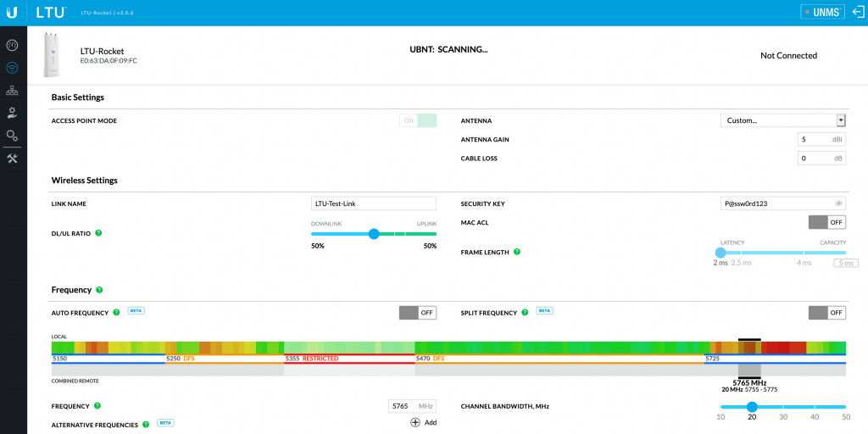
Task: Click the plus icon to add alternative frequency
Action: [x=415, y=422]
